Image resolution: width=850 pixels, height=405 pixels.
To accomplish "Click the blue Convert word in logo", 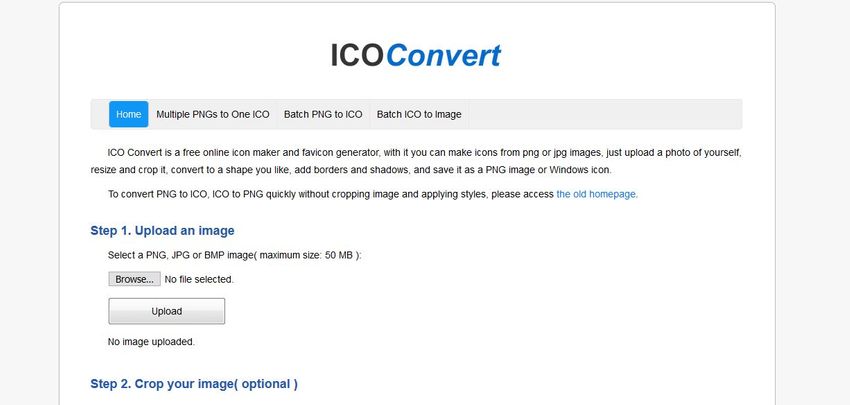I will coord(442,55).
